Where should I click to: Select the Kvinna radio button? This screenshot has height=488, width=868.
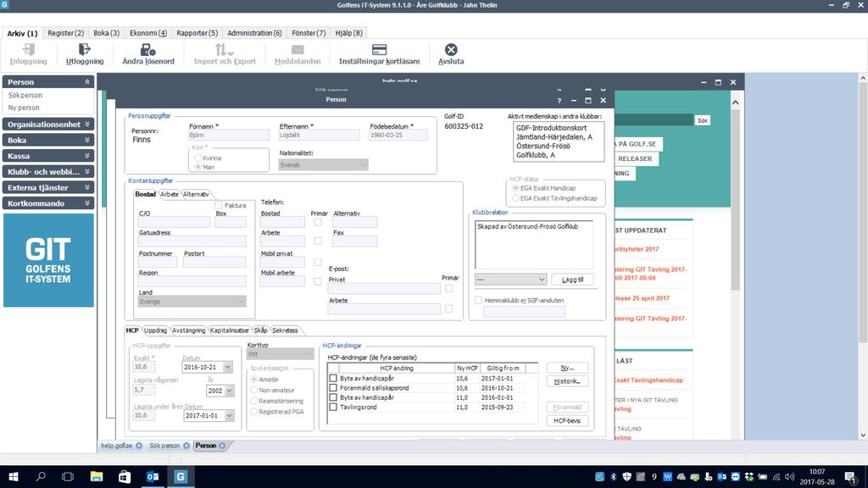tap(198, 158)
